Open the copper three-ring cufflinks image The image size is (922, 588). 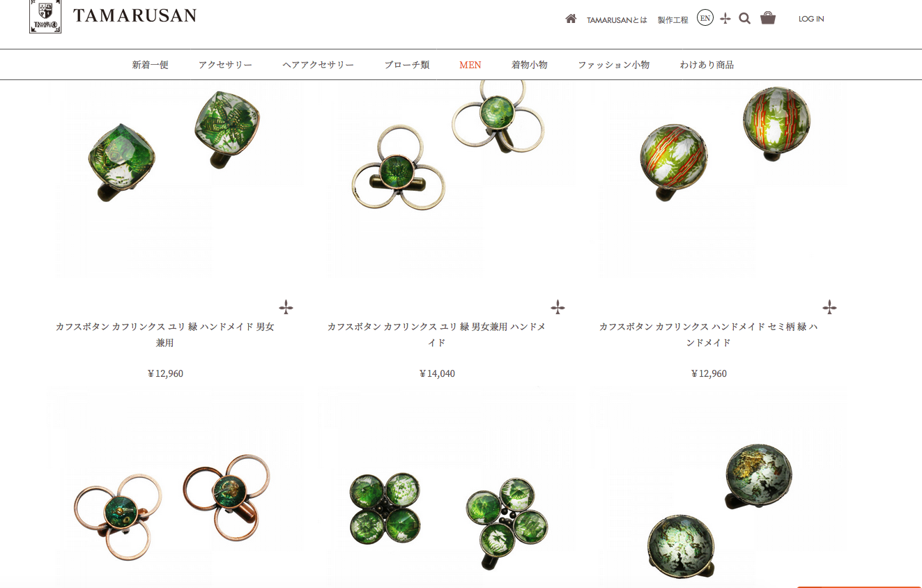[x=174, y=488]
